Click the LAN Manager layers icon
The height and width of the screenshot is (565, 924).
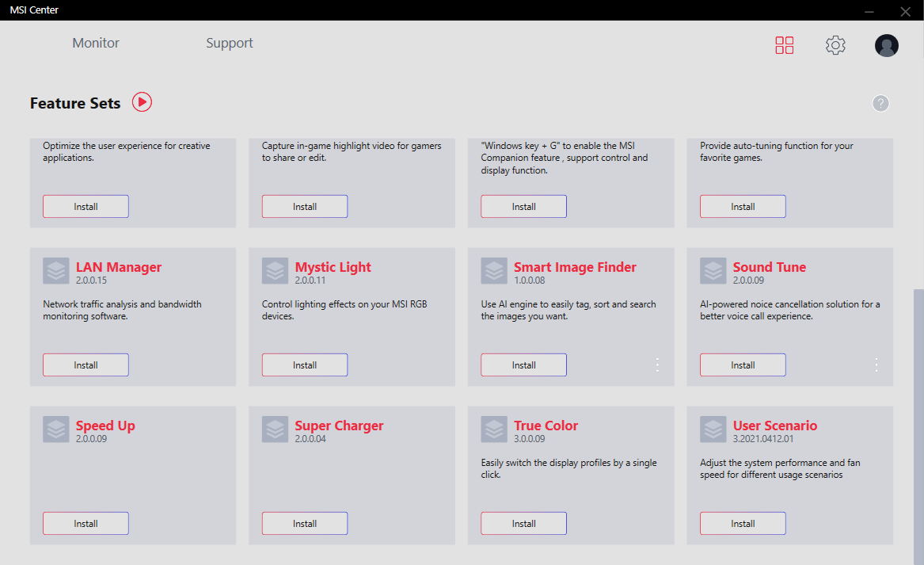[56, 271]
